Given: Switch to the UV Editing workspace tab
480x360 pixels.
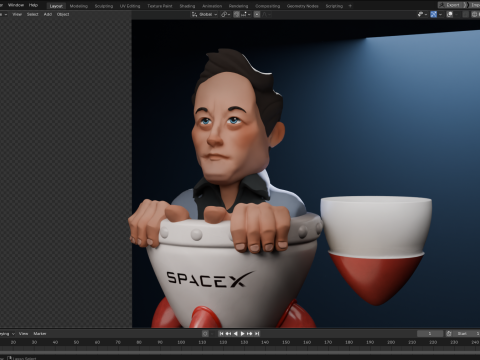Looking at the screenshot, I should click(130, 6).
